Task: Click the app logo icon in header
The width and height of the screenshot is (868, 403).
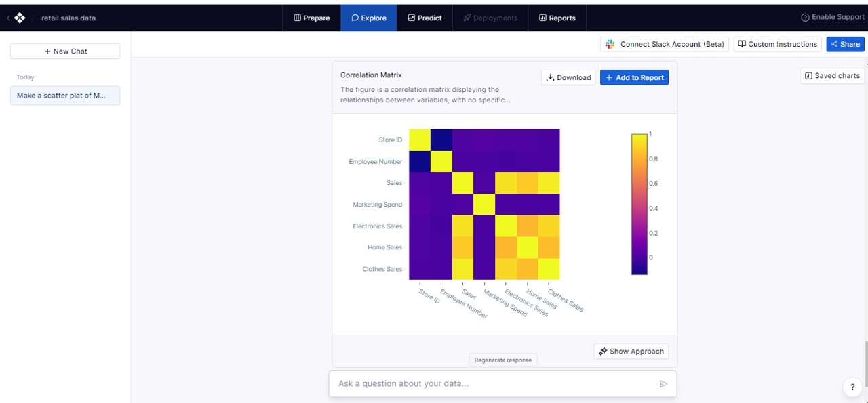Action: tap(20, 18)
